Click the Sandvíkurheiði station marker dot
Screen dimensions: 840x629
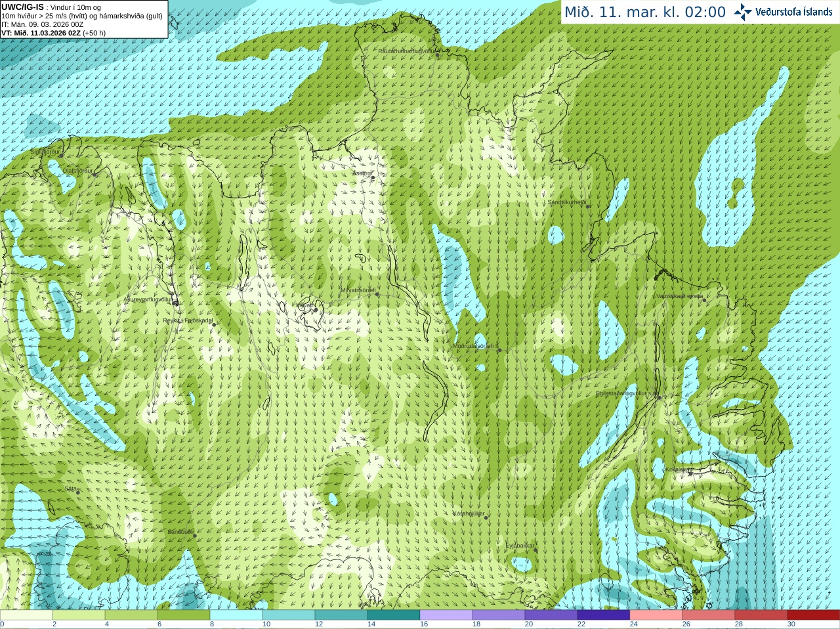click(588, 206)
